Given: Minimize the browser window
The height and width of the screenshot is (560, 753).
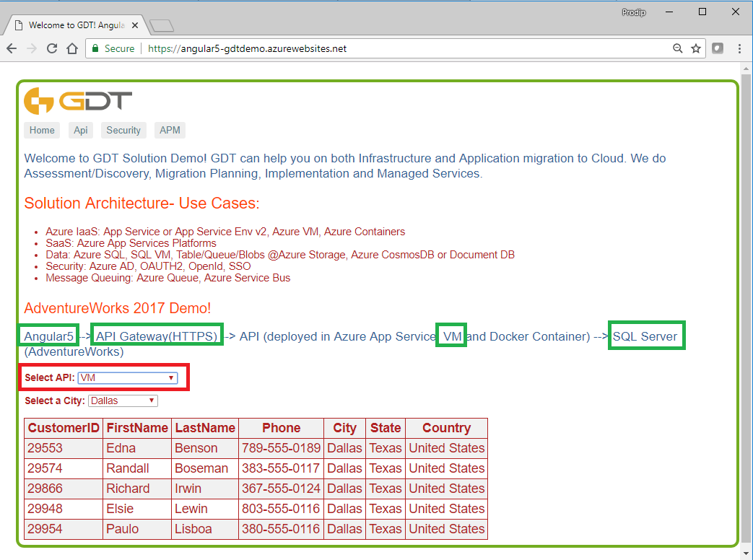Looking at the screenshot, I should (669, 12).
